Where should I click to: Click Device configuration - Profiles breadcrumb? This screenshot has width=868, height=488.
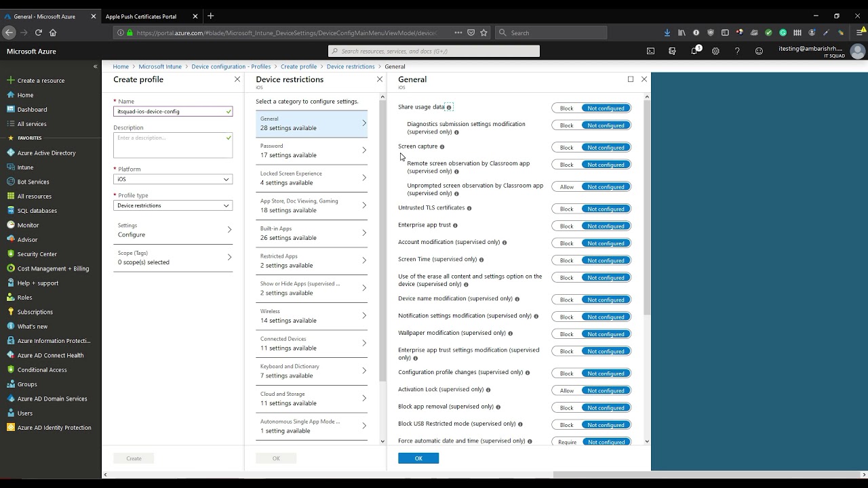(x=231, y=66)
